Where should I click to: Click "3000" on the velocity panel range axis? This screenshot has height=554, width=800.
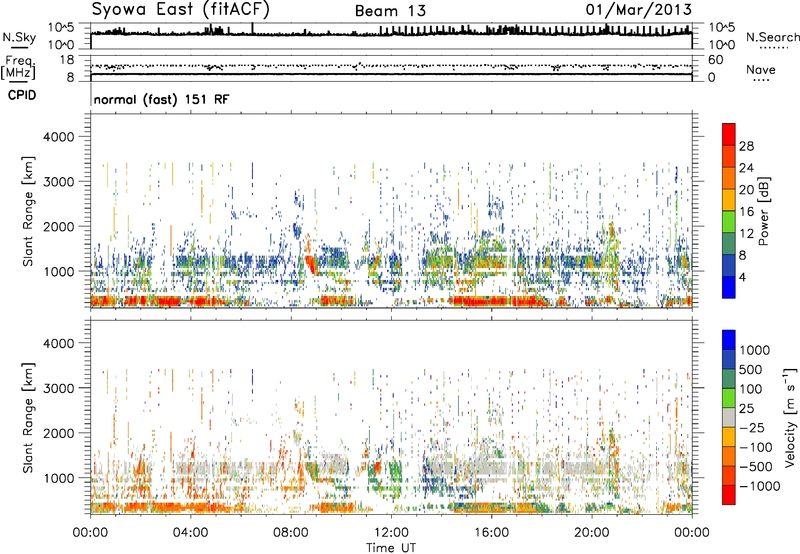pos(59,388)
